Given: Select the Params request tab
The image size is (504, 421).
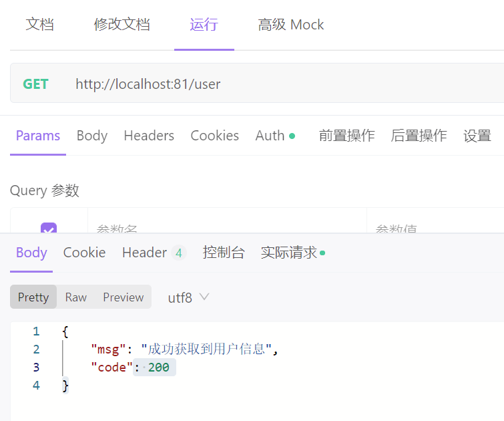Looking at the screenshot, I should (x=38, y=136).
